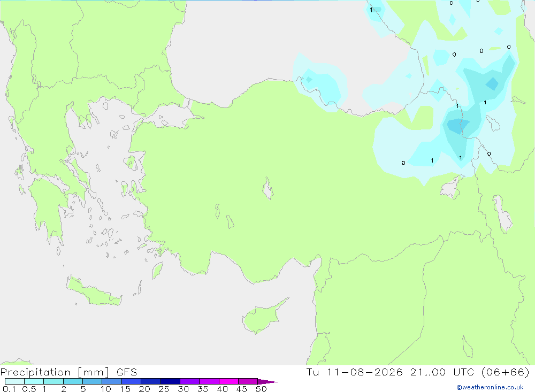Click the 2–5 mm legend color swatch

73,381
